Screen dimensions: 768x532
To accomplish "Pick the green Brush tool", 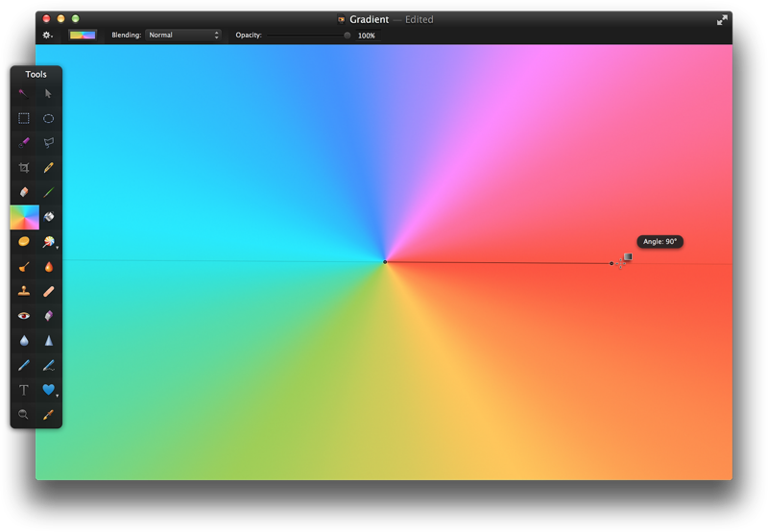I will 48,192.
